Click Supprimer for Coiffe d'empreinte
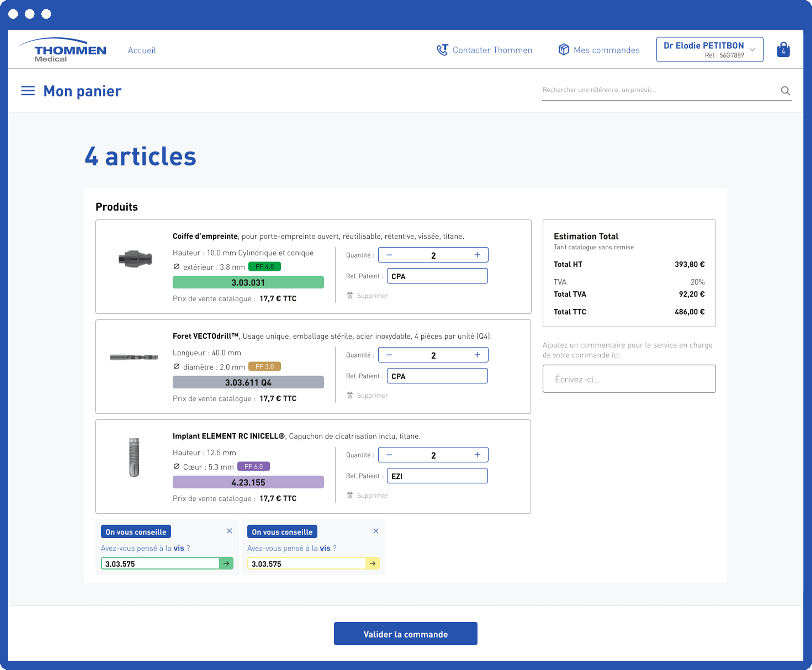812x670 pixels. click(372, 296)
